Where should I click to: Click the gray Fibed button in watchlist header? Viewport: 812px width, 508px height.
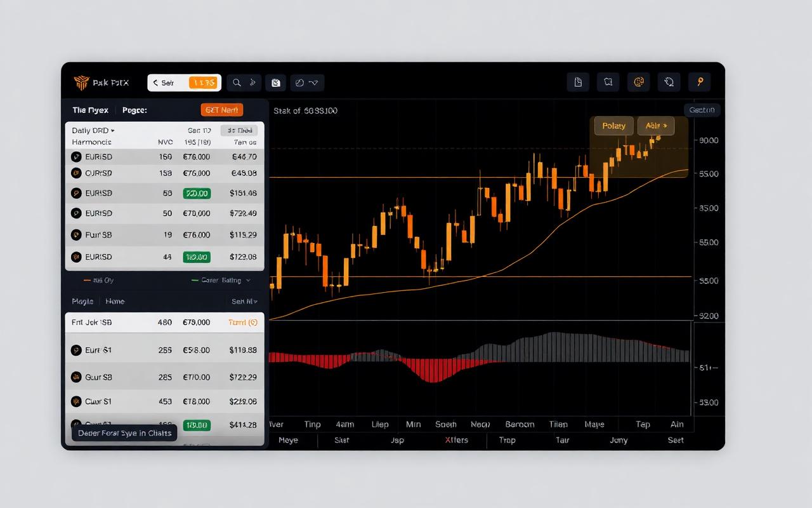[240, 130]
